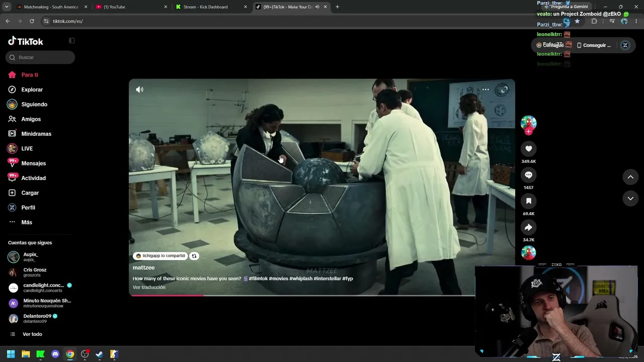The image size is (644, 362).
Task: Open Minuto Neuquén Show account
Action: pos(40,303)
